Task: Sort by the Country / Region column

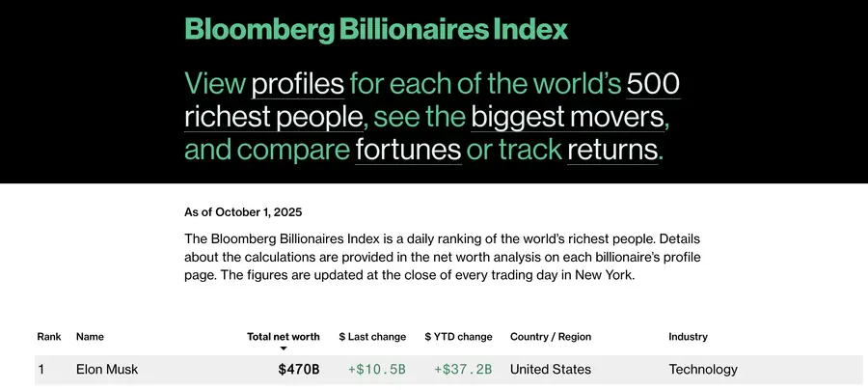Action: tap(551, 337)
